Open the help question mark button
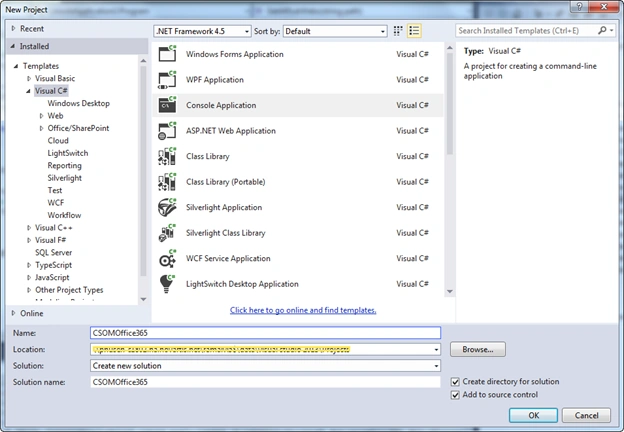The height and width of the screenshot is (432, 624). coord(579,7)
